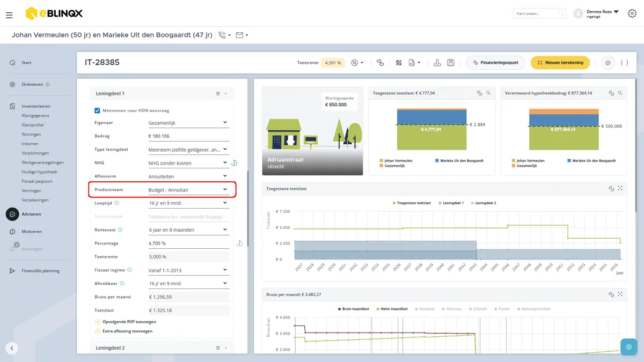
Task: Click the Nieuwe berekening button
Action: (x=560, y=63)
